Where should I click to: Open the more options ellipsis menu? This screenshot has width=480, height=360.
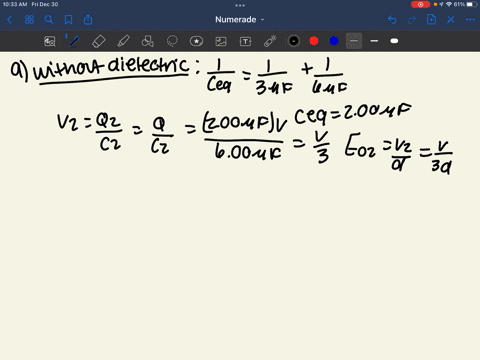coord(470,20)
